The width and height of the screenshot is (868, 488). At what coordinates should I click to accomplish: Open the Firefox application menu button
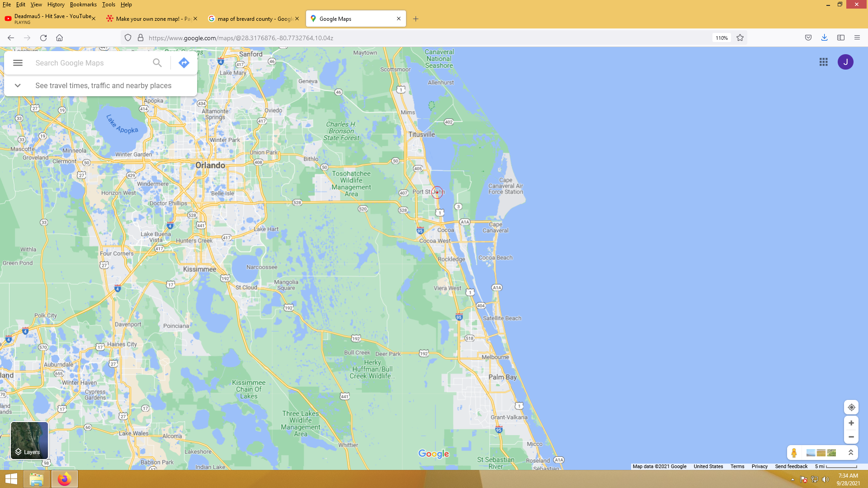click(x=857, y=38)
